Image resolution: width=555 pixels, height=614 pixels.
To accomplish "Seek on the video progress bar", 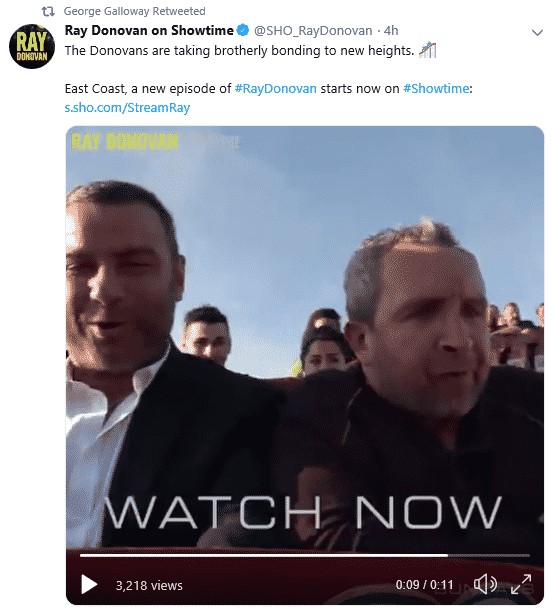I will [x=305, y=555].
